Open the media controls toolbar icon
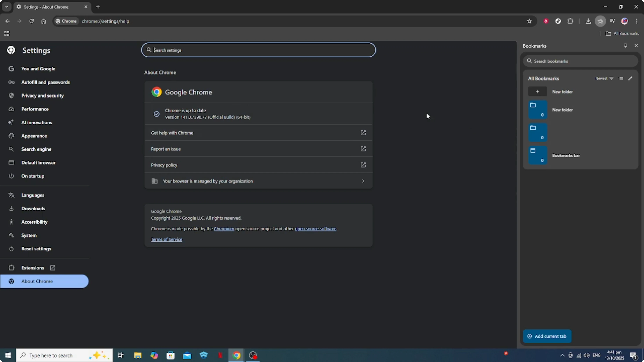Viewport: 644px width, 362px height. (612, 21)
